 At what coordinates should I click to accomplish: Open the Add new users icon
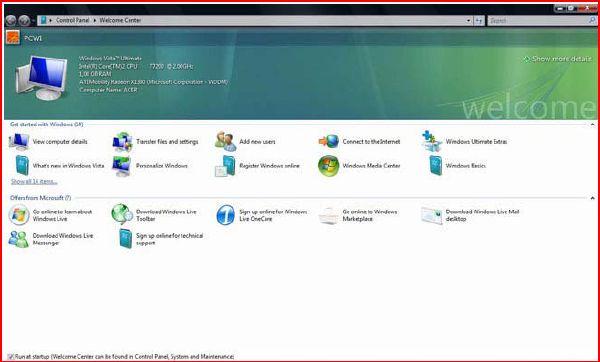[x=226, y=141]
